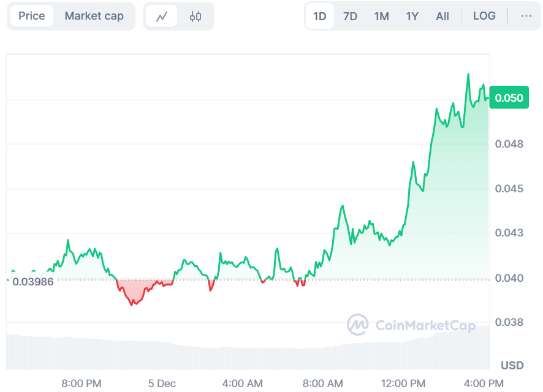Click the 5 Dec date marker

tap(162, 383)
